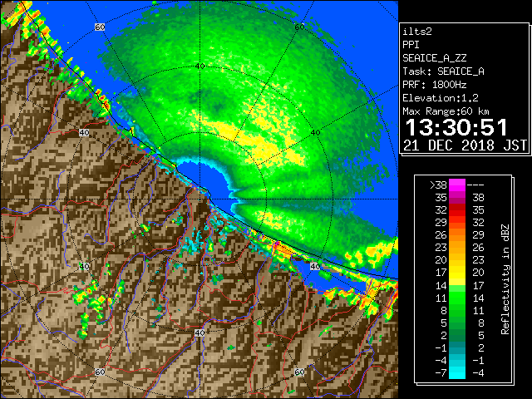
Task: Click the cyan legend swatch beside -7
Action: coord(457,372)
